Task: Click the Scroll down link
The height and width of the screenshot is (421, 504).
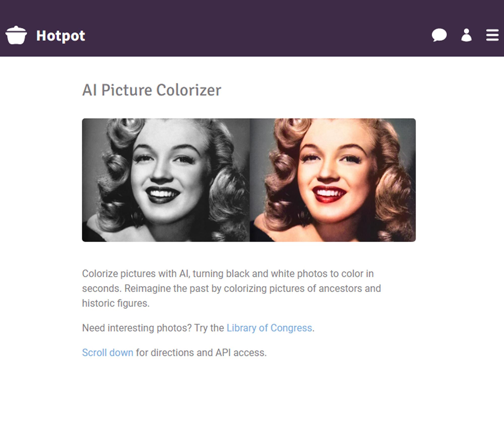Action: point(108,353)
